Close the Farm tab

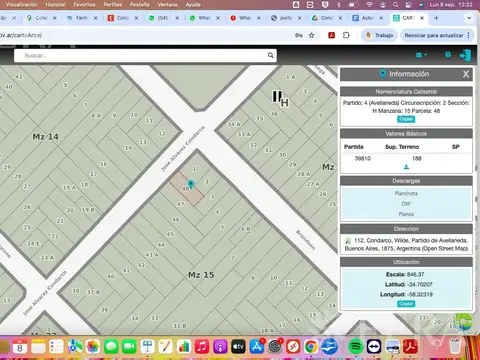96,18
